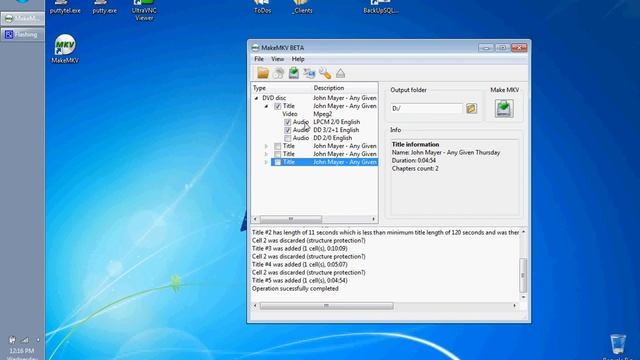The height and width of the screenshot is (360, 640).
Task: Expand the second Title node
Action: (267, 146)
